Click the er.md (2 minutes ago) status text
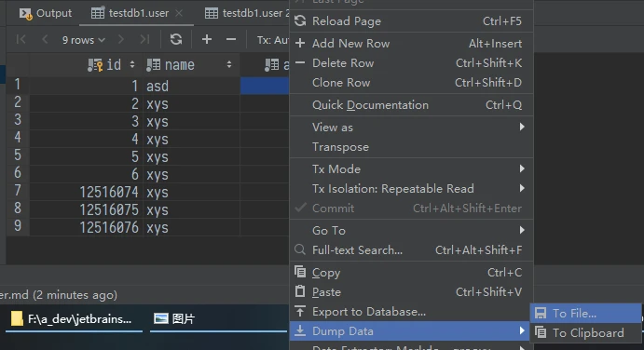The image size is (644, 350). point(59,295)
